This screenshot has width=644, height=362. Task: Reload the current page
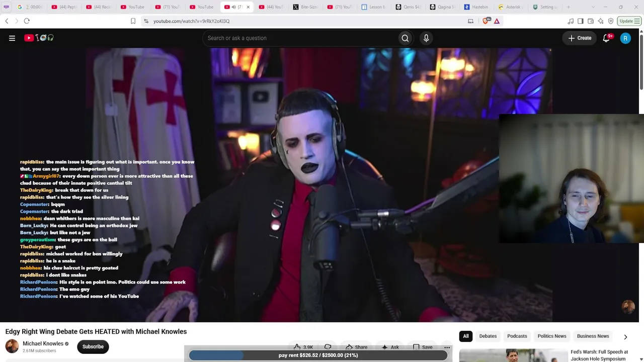27,21
